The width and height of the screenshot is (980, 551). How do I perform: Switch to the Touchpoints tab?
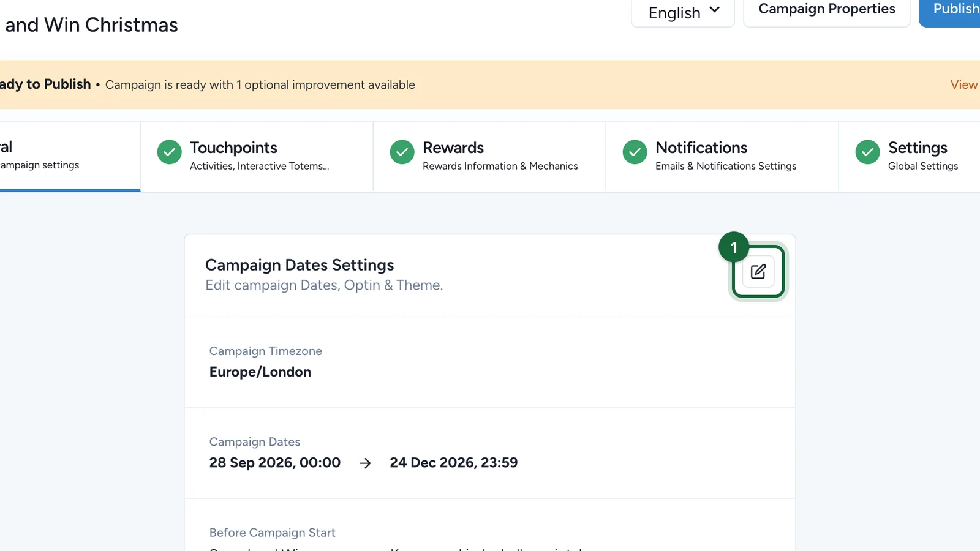click(257, 157)
